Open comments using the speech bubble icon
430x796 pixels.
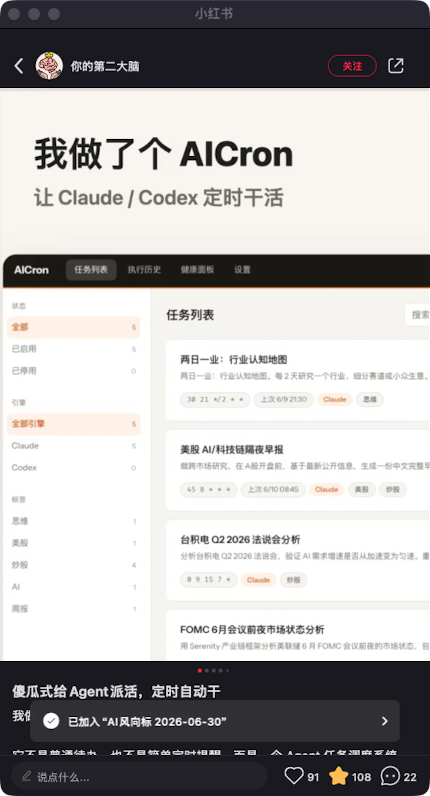point(390,776)
